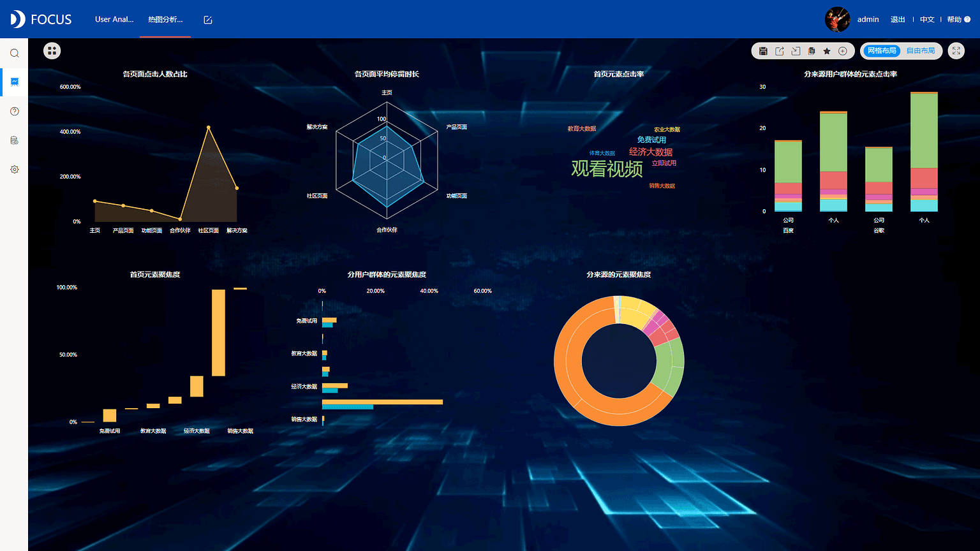Click the copy document icon
This screenshot has width=980, height=551.
(811, 51)
